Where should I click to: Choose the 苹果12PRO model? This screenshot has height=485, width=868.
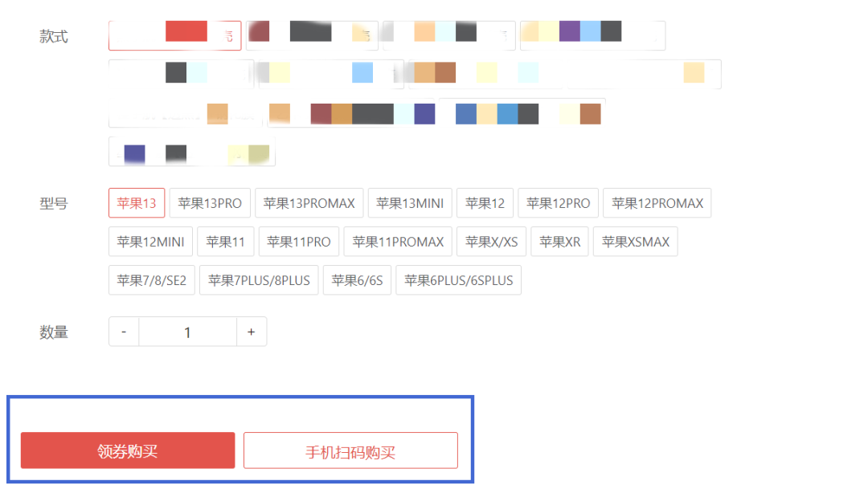(558, 203)
